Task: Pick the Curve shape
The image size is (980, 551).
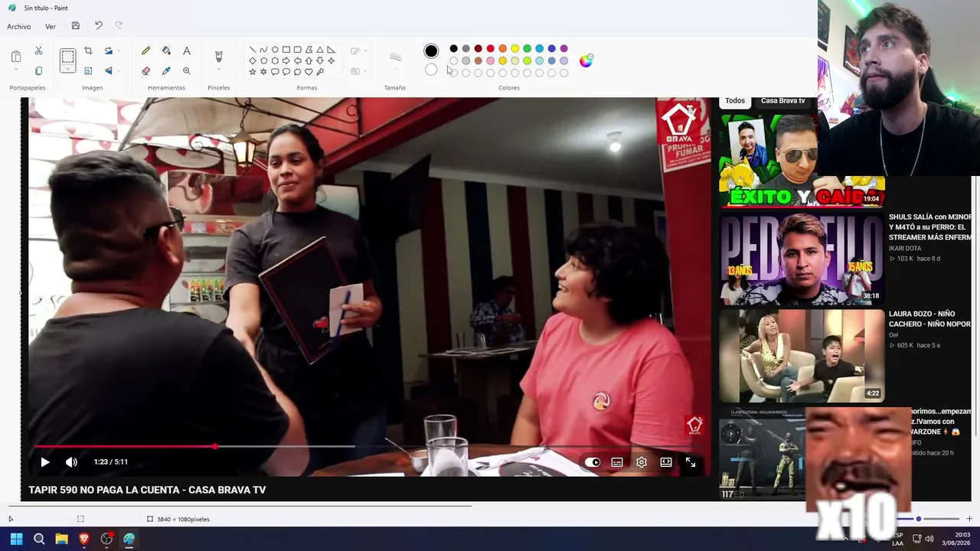Action: (x=263, y=50)
